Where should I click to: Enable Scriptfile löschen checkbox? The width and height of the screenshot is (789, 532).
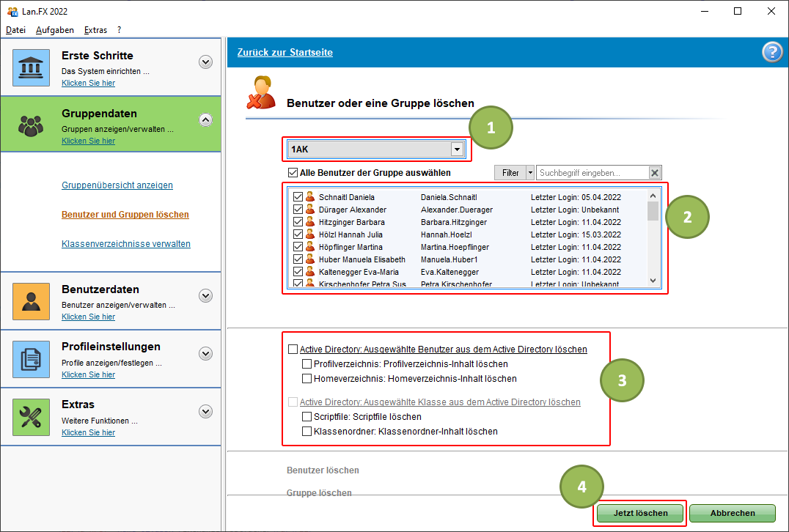(x=307, y=416)
